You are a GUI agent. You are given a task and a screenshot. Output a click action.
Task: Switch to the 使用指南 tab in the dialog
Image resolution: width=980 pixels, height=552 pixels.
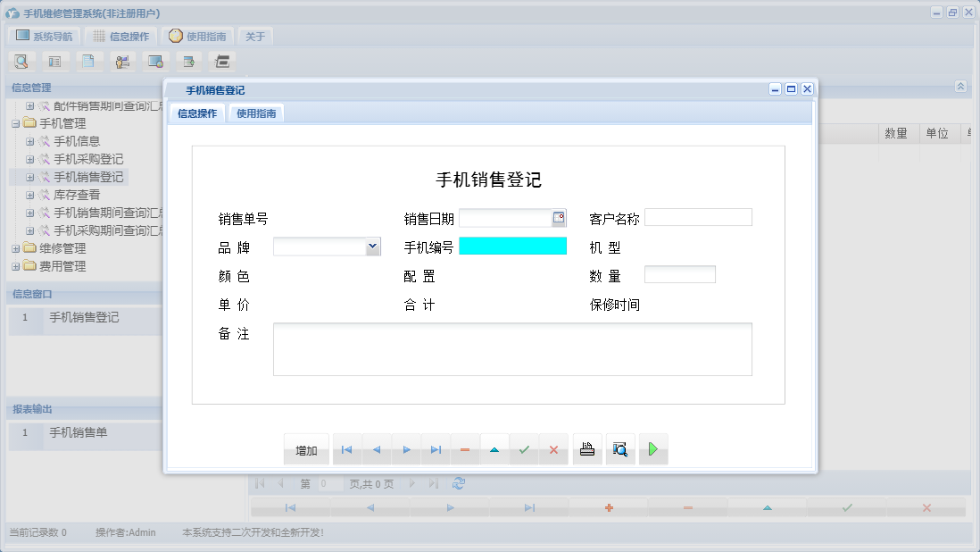[258, 113]
